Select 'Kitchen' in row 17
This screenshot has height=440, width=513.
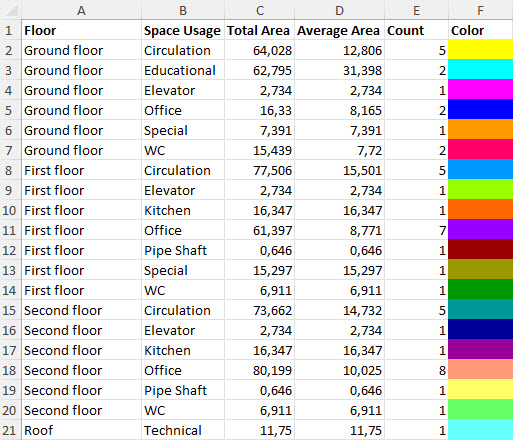pyautogui.click(x=183, y=350)
